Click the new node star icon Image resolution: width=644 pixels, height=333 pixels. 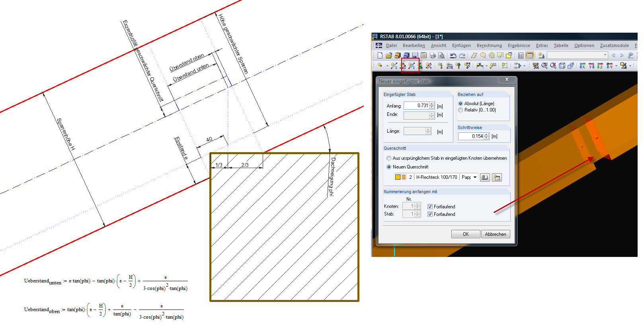click(x=380, y=65)
